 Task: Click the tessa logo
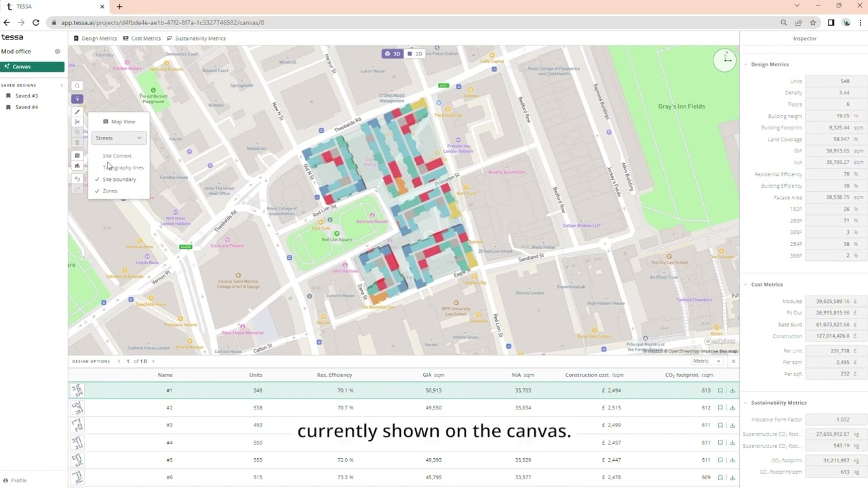point(12,37)
